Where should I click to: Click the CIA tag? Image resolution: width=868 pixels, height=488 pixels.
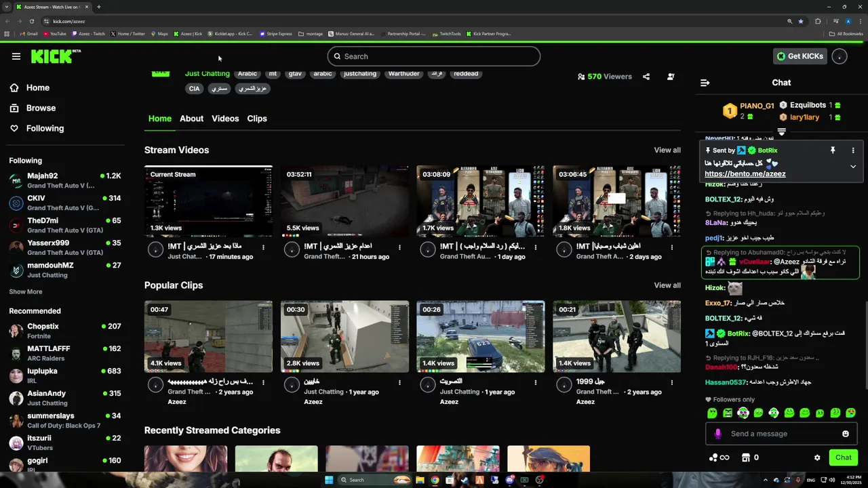coord(195,89)
